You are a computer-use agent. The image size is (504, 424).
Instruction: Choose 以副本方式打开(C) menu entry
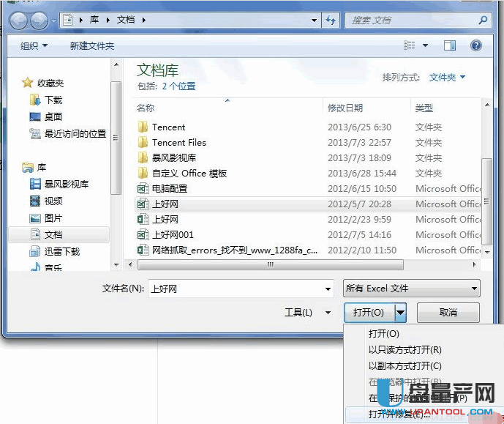pyautogui.click(x=405, y=366)
